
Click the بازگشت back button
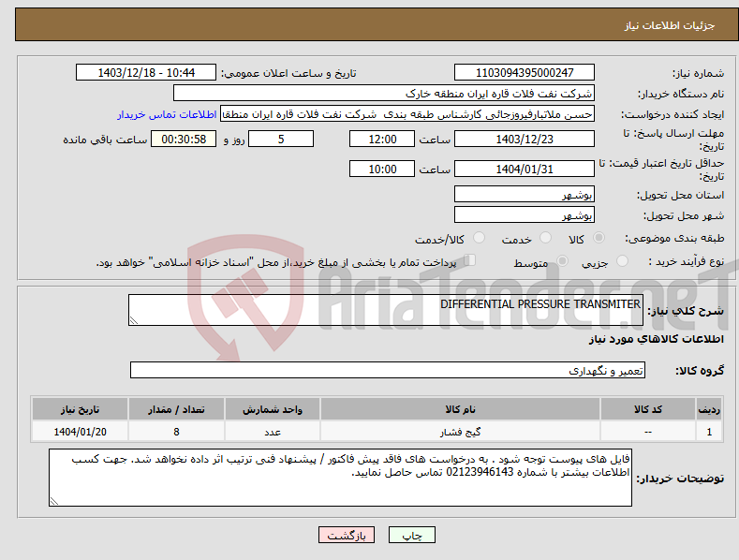pos(347,535)
